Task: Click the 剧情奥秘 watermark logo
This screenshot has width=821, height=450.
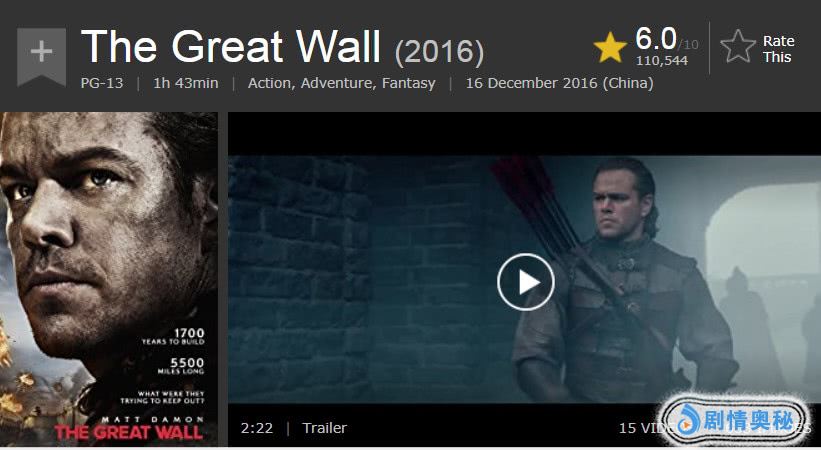Action: point(734,420)
